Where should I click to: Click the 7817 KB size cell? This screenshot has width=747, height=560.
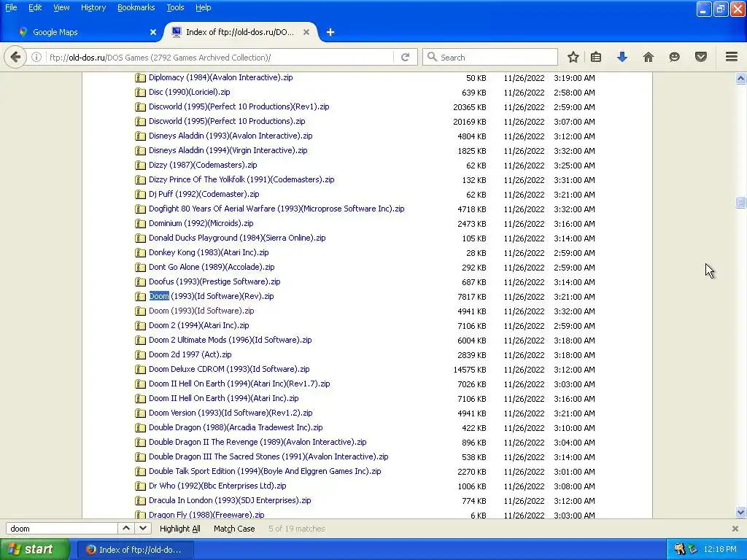coord(472,297)
